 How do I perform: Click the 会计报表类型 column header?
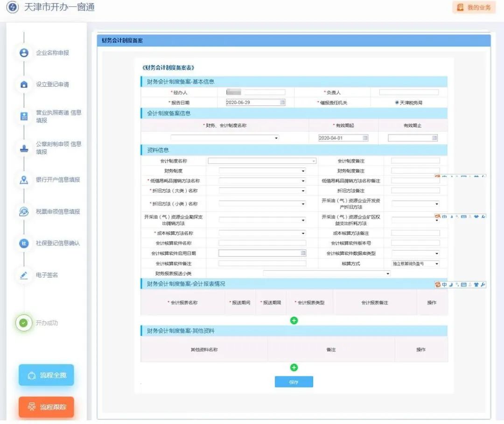309,303
